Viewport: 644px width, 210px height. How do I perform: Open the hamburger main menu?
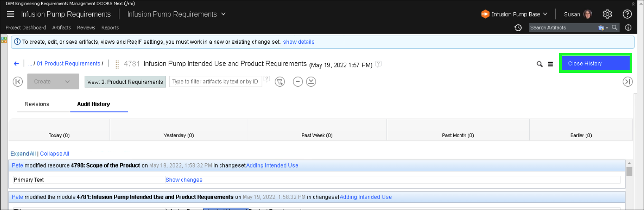11,14
